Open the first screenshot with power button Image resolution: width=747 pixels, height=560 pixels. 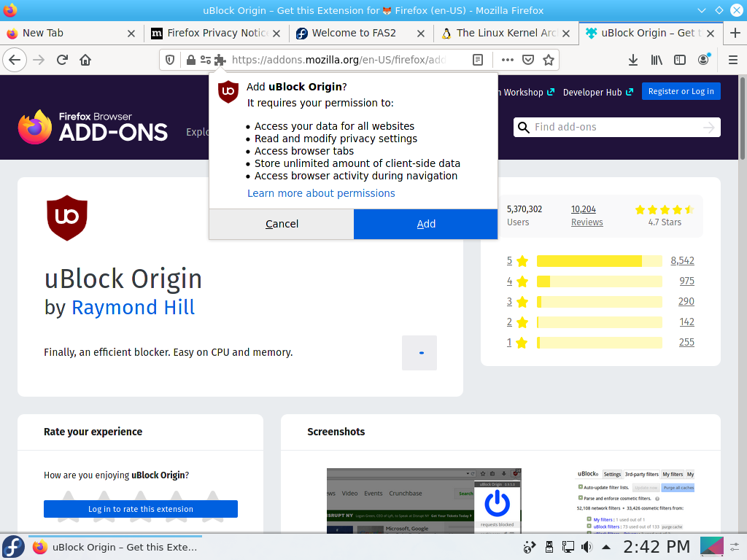[424, 501]
